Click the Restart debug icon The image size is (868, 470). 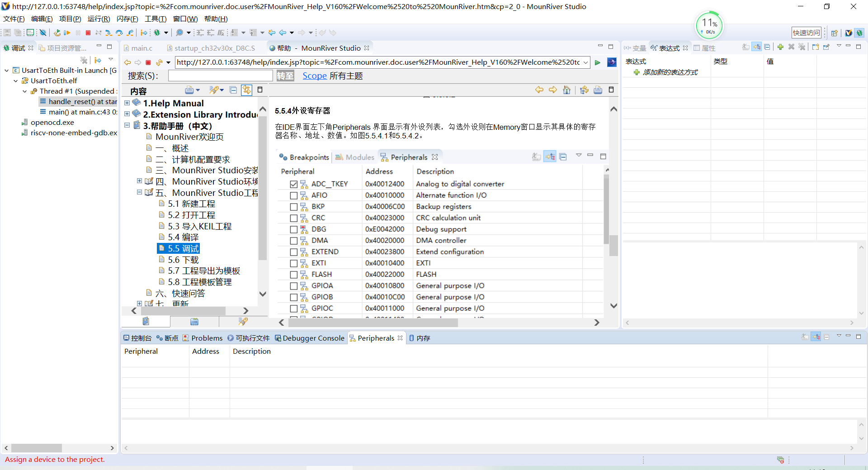[57, 33]
